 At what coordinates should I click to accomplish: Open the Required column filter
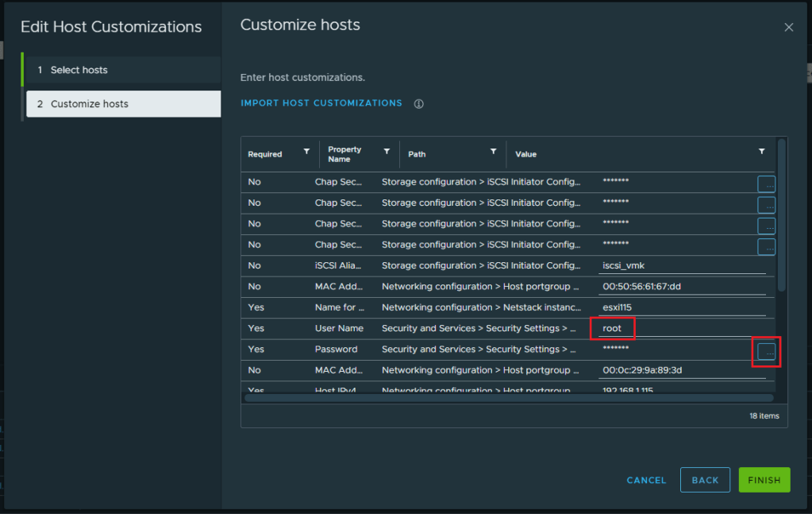click(306, 152)
